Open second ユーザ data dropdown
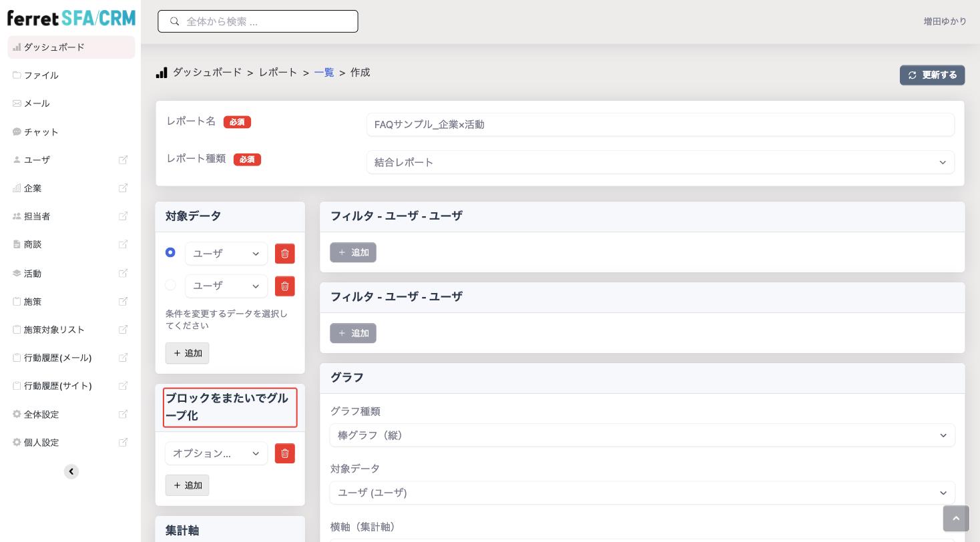 226,286
